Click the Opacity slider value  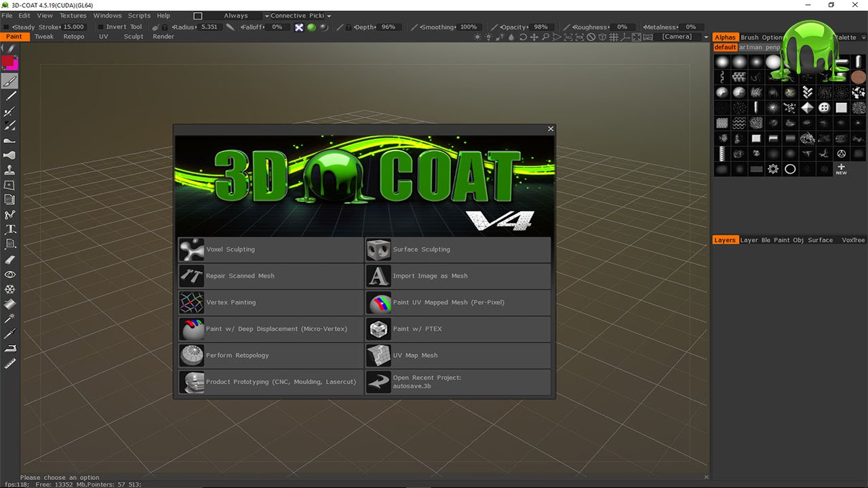[x=540, y=27]
